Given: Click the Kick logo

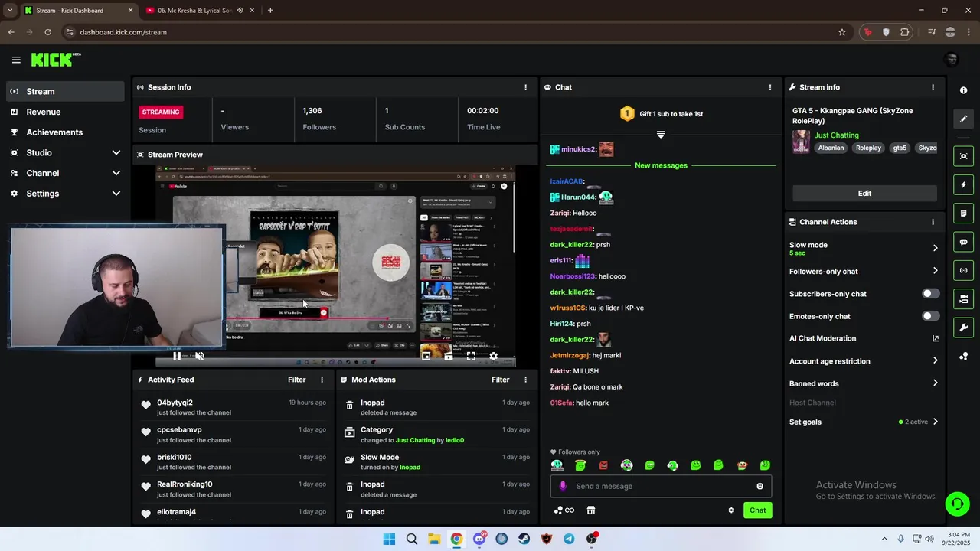Looking at the screenshot, I should point(55,60).
